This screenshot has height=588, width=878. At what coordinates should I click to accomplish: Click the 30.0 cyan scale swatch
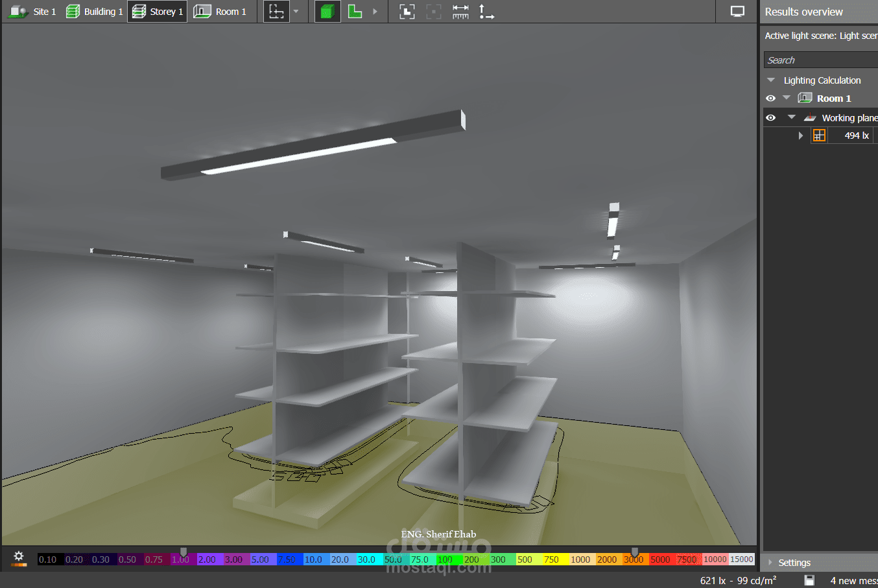pyautogui.click(x=369, y=559)
